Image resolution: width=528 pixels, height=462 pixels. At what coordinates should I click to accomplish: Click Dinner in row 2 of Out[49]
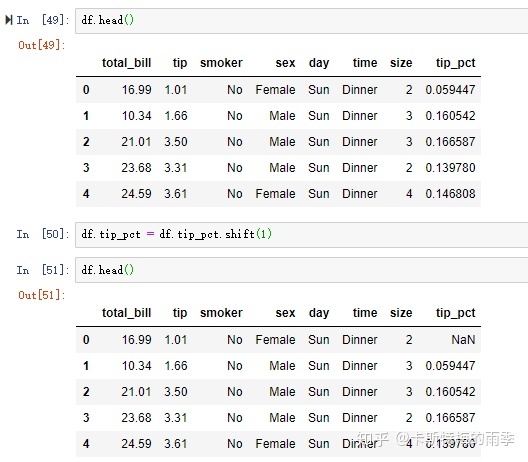pos(360,142)
